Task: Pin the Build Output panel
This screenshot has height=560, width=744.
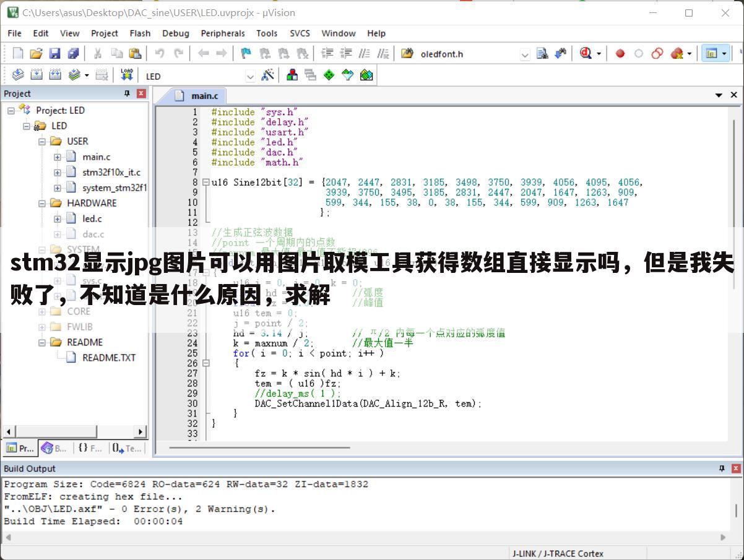Action: [722, 468]
